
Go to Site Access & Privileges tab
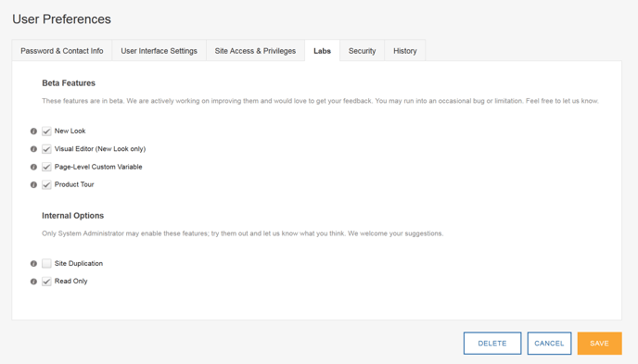[255, 51]
